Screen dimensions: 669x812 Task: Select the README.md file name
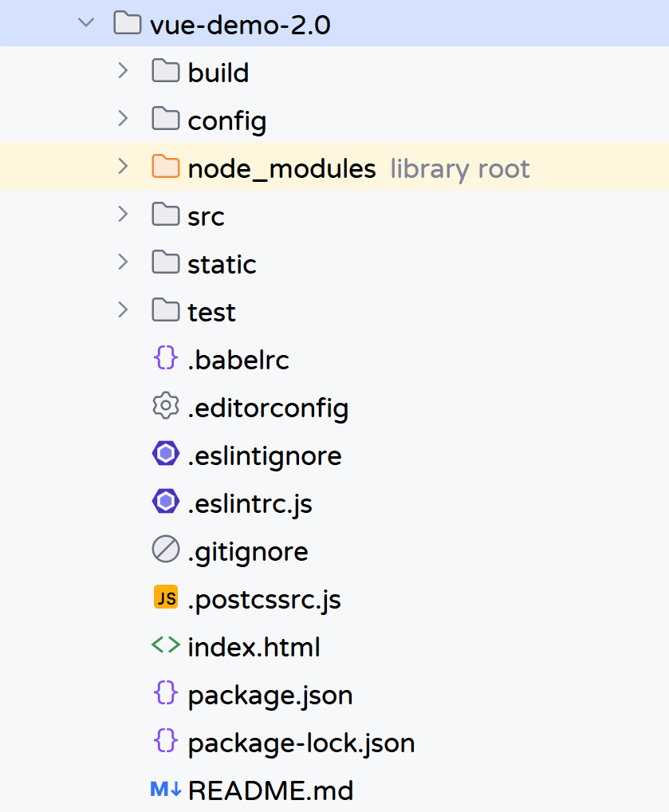270,790
